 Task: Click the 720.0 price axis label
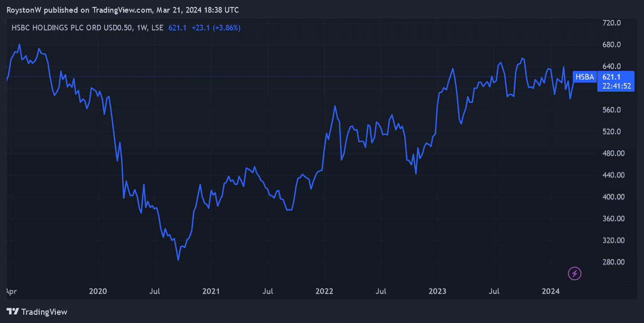(612, 22)
